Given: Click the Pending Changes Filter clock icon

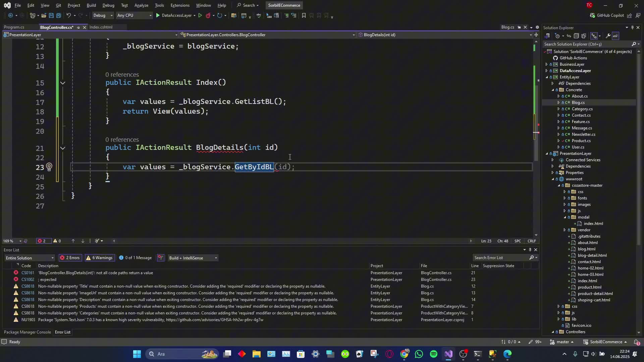Looking at the screenshot, I should pyautogui.click(x=557, y=36).
